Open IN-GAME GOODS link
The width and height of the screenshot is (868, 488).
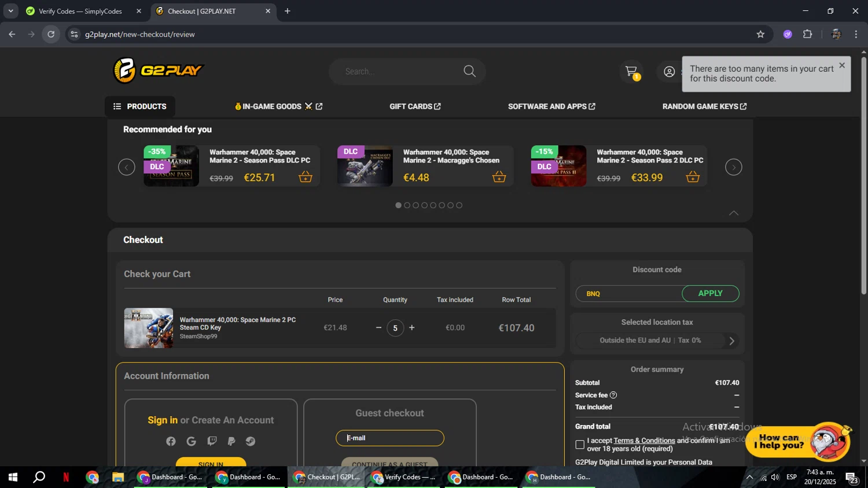278,106
